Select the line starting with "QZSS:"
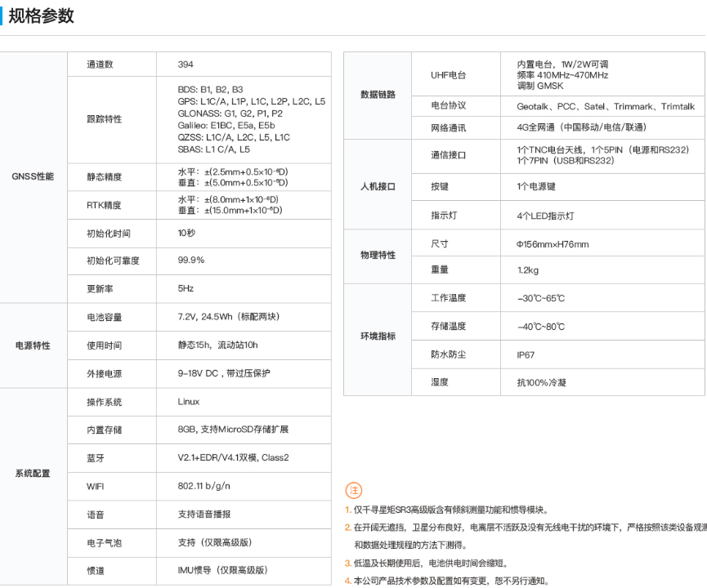Image resolution: width=707 pixels, height=588 pixels. pos(234,137)
